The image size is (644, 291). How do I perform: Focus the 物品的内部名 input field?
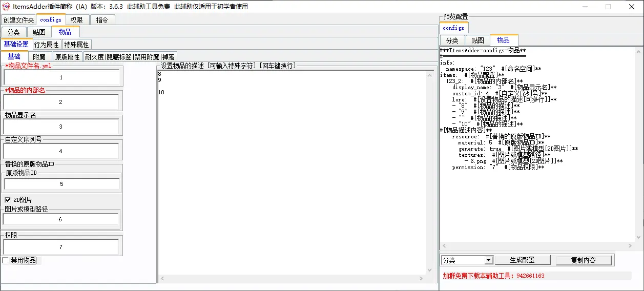[61, 102]
